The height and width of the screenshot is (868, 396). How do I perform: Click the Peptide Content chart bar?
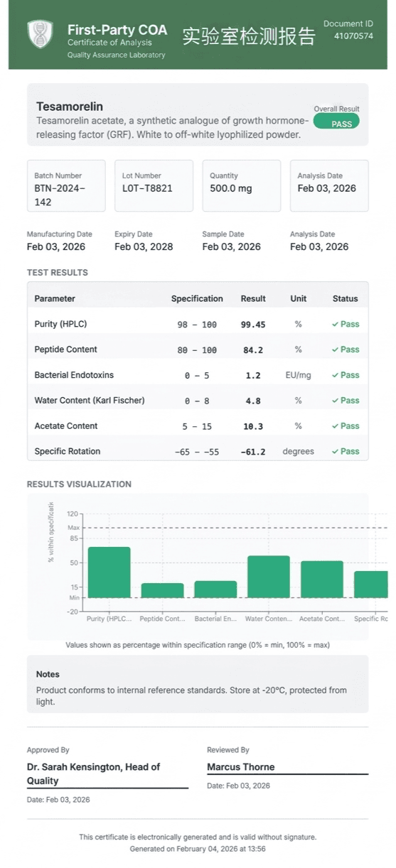tap(162, 590)
